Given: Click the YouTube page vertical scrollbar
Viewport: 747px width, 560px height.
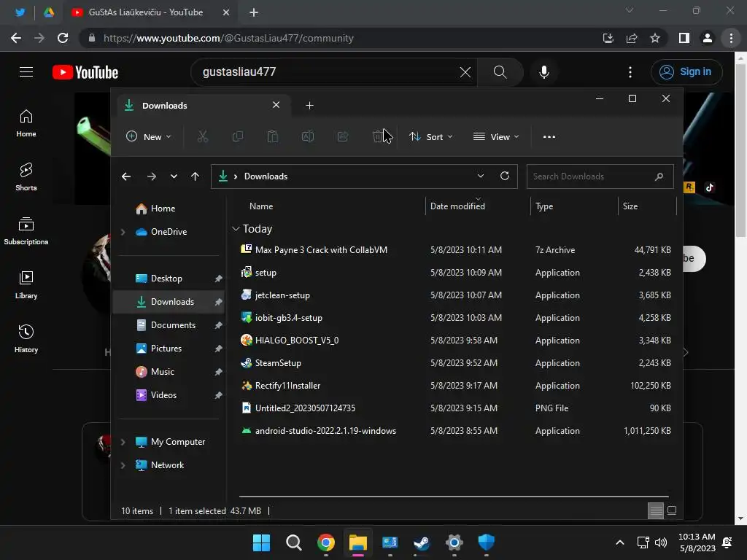Looking at the screenshot, I should tap(740, 150).
